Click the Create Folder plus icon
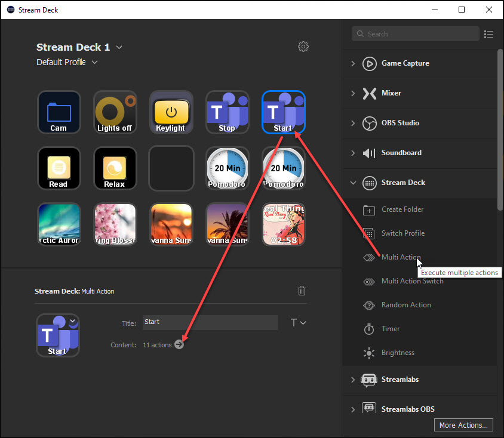The height and width of the screenshot is (438, 504). pos(369,210)
